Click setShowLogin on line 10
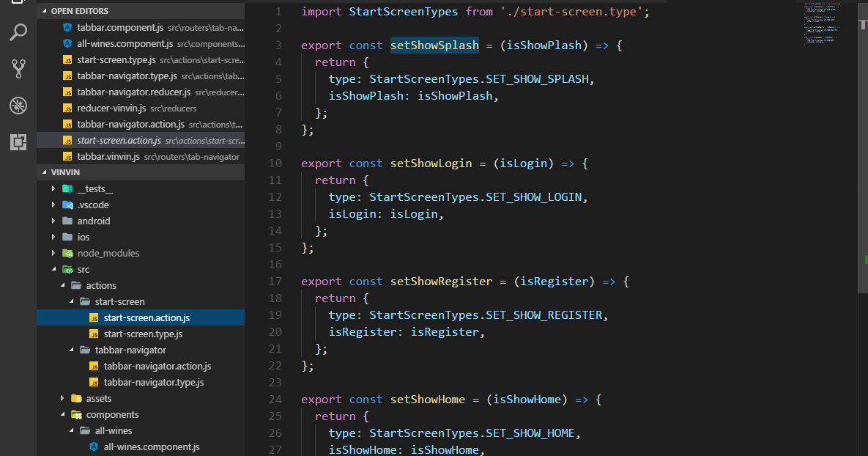Screen dimensions: 868x456 click(x=431, y=163)
